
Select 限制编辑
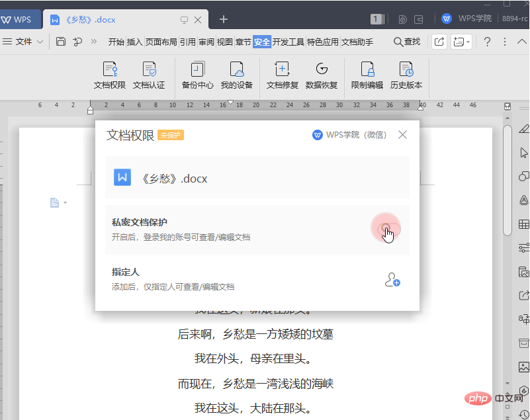367,76
